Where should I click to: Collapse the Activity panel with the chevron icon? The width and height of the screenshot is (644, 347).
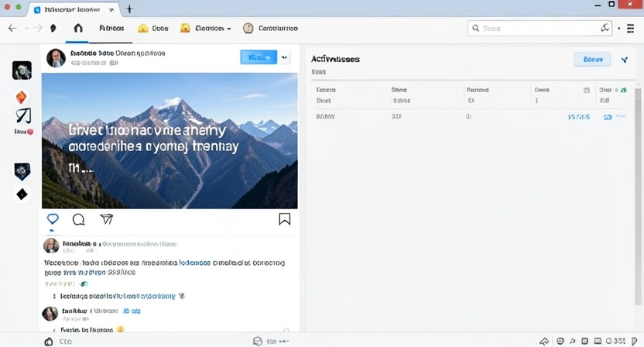(x=625, y=60)
